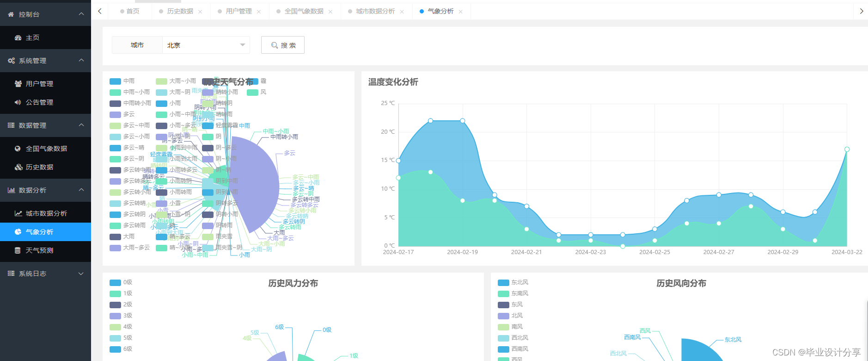Viewport: 868px width, 361px height.
Task: Toggle the 多云 legend item
Action: [122, 114]
